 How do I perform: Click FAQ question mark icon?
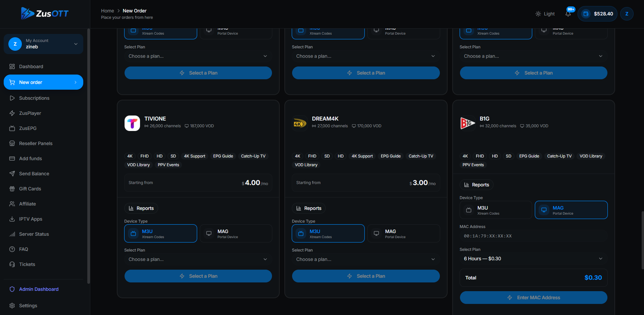click(x=12, y=249)
